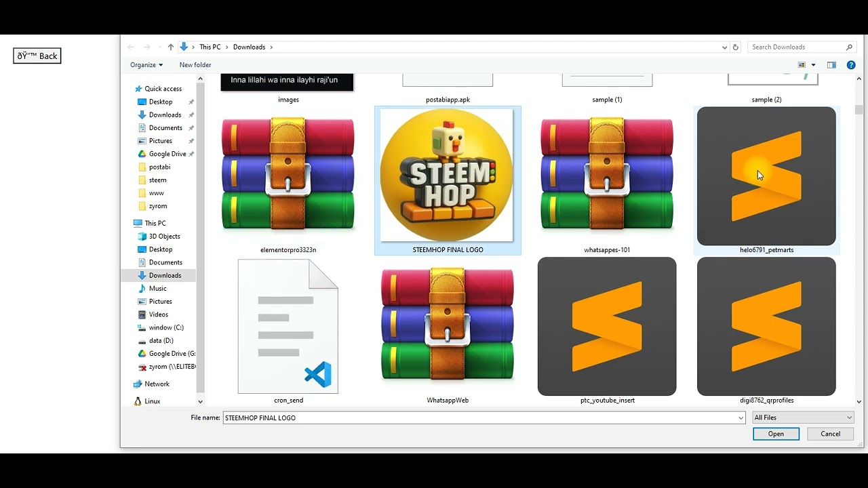The height and width of the screenshot is (488, 868).
Task: Open the address bar history dropdown
Action: coord(724,47)
